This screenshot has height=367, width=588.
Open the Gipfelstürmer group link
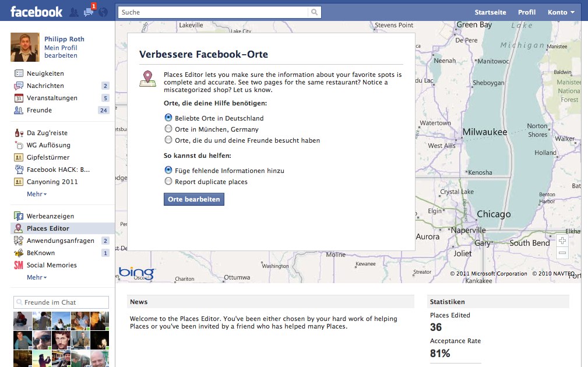[48, 157]
